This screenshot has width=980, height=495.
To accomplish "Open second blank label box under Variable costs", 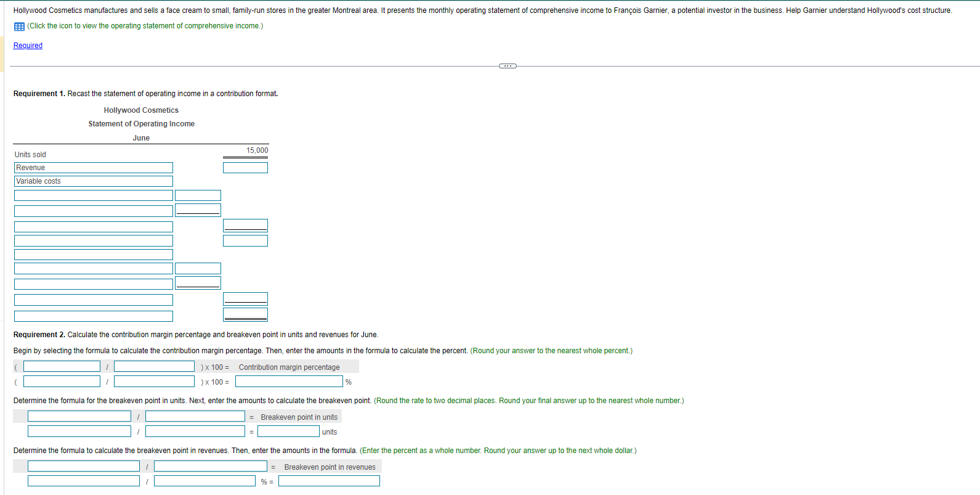I will (94, 211).
